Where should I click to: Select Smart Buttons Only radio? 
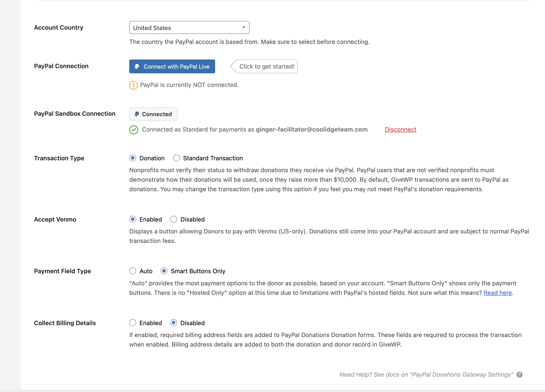pyautogui.click(x=164, y=271)
